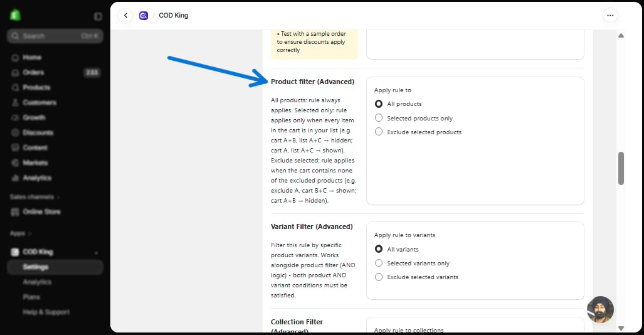Screen dimensions: 644x335
Task: Open the support chat avatar
Action: pos(601,309)
